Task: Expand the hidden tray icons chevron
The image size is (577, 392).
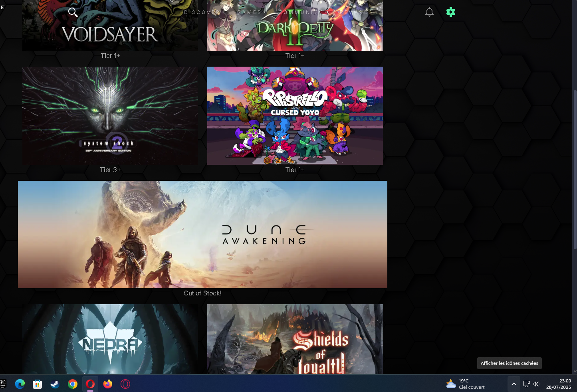Action: point(514,384)
